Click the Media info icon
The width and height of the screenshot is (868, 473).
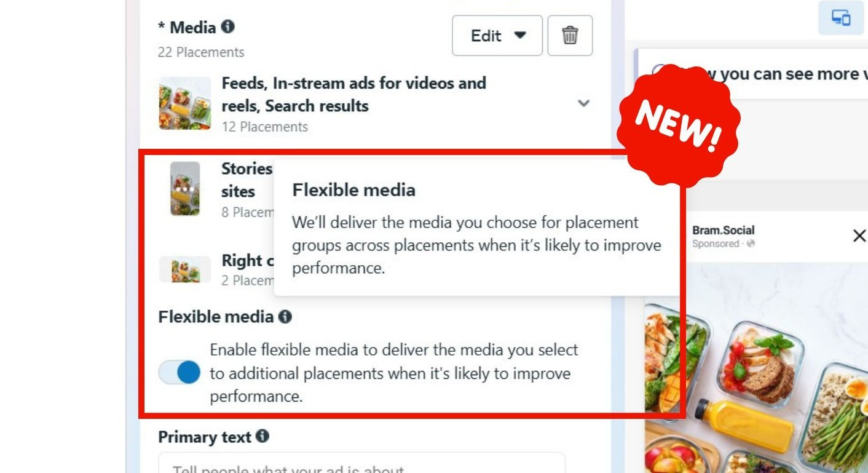point(228,27)
